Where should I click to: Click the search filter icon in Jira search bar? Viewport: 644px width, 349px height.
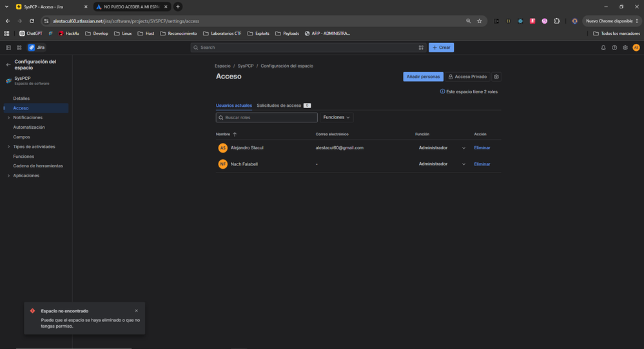421,48
